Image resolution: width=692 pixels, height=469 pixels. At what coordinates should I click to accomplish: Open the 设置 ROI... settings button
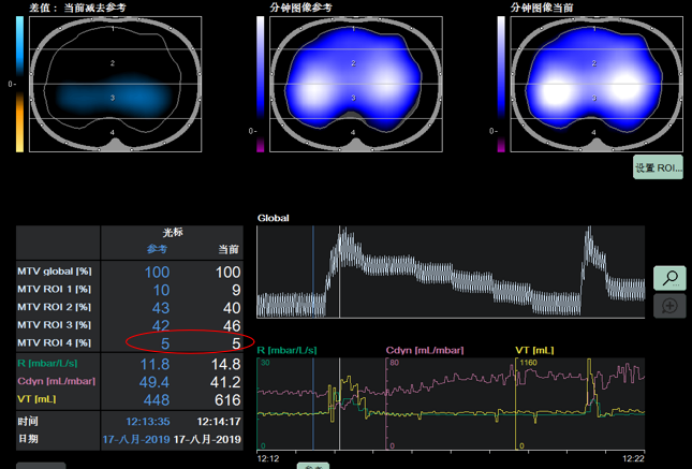(658, 167)
